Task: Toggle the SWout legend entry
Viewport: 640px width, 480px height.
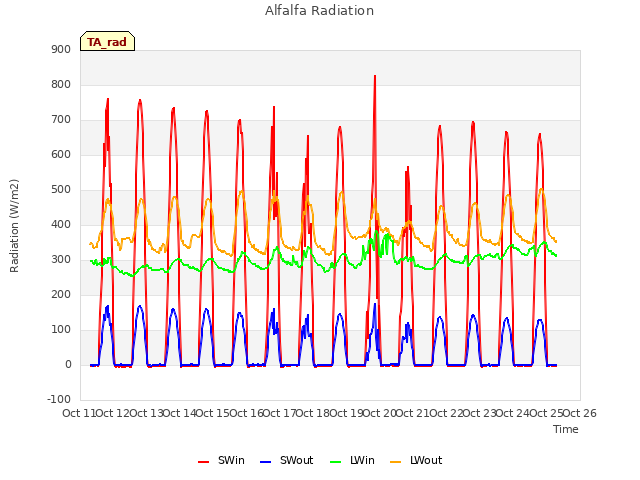Action: 286,460
